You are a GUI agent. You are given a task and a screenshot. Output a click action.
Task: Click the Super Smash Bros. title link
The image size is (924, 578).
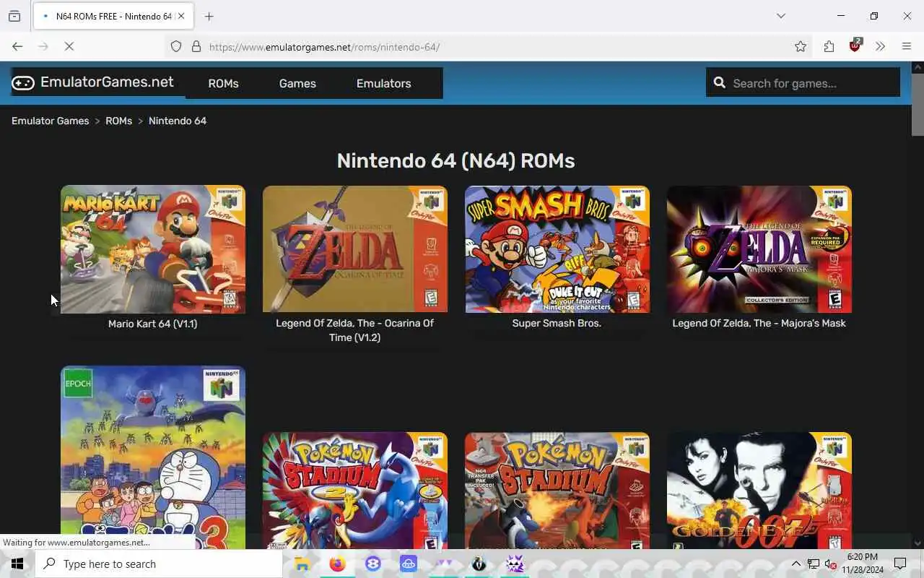[557, 323]
